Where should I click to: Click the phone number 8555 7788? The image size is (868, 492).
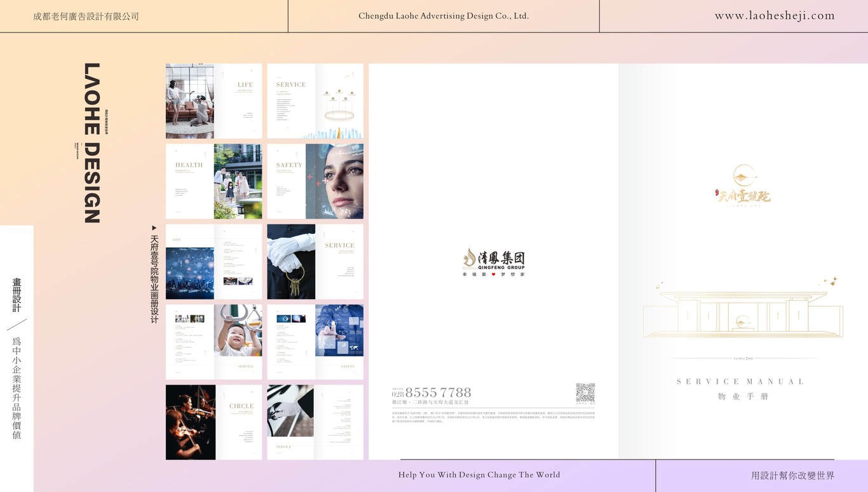(438, 392)
